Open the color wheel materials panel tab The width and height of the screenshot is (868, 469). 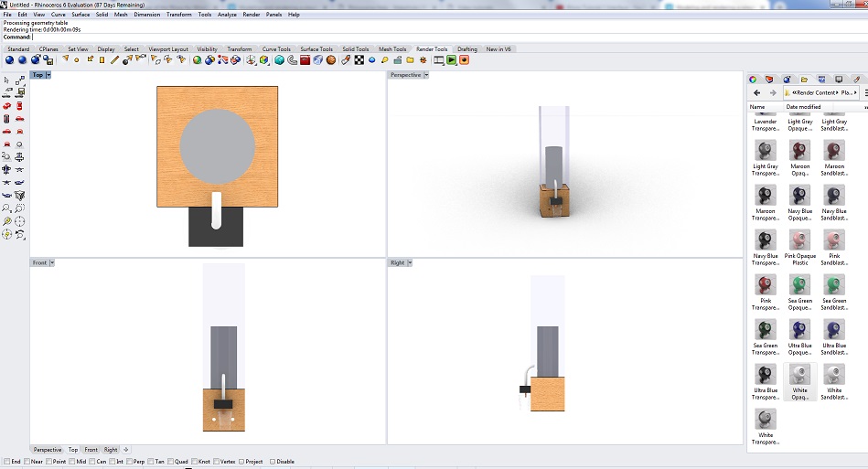(753, 80)
